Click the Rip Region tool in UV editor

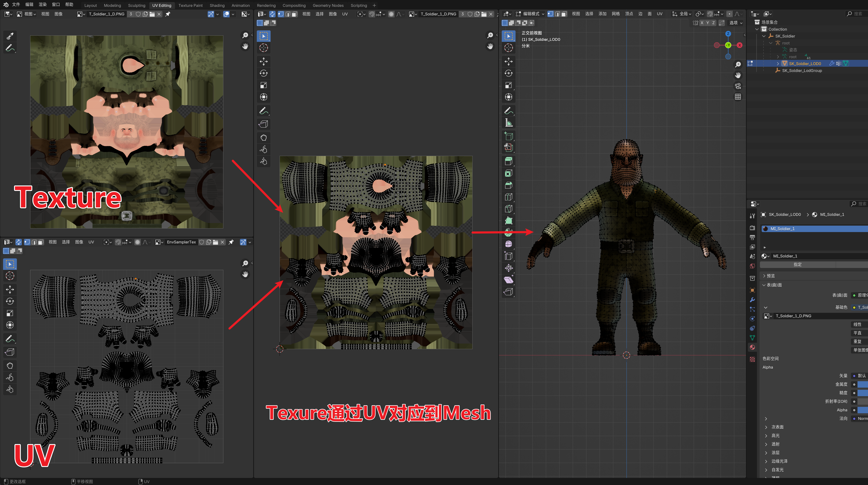click(263, 124)
